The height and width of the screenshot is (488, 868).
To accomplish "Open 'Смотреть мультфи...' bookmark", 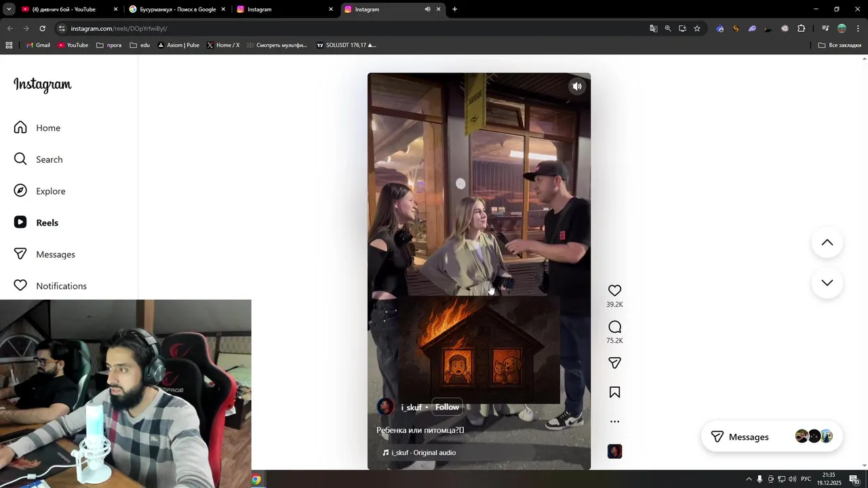I will coord(277,45).
